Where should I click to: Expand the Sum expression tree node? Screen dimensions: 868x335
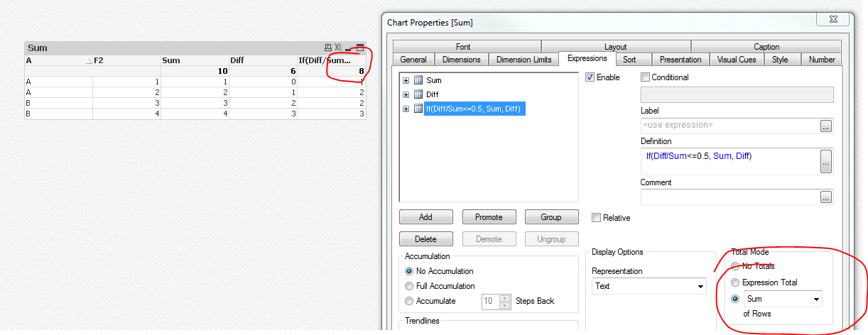pyautogui.click(x=406, y=80)
